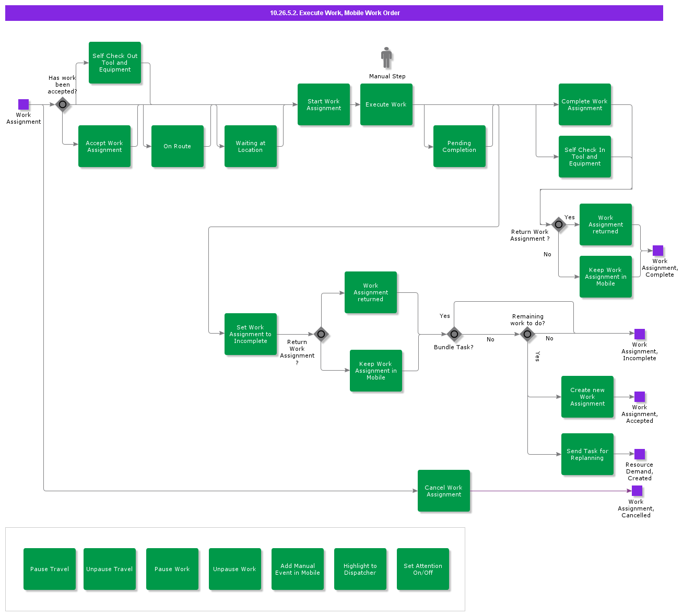Click the 'Has work been accepted?' gateway diamond
The width and height of the screenshot is (683, 616).
coord(63,104)
